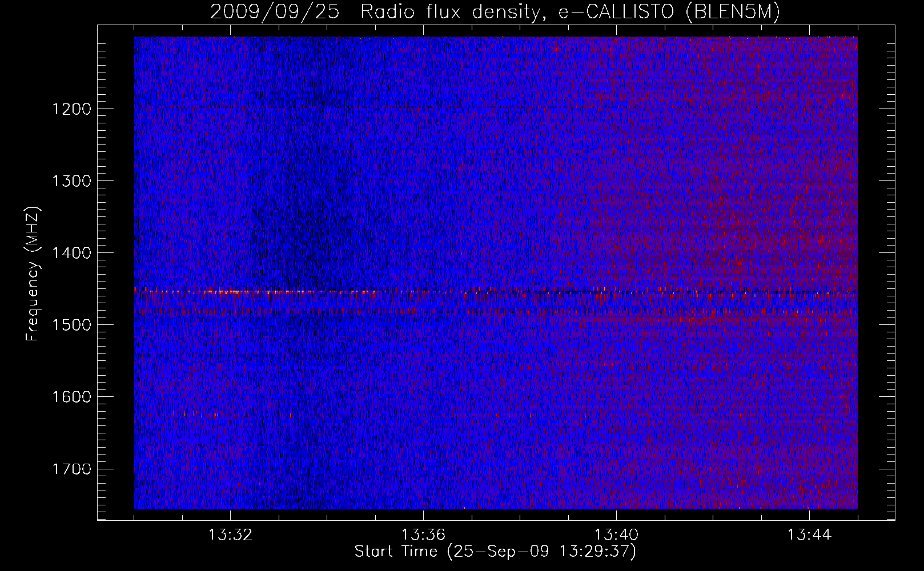Click the 13:32 time tick label
Screen dimensions: 924x571
pyautogui.click(x=230, y=535)
